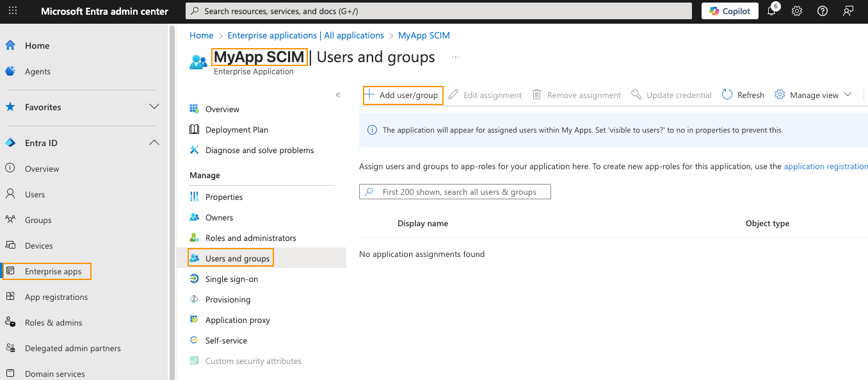
Task: Click Edit assignment in the toolbar
Action: click(x=485, y=95)
